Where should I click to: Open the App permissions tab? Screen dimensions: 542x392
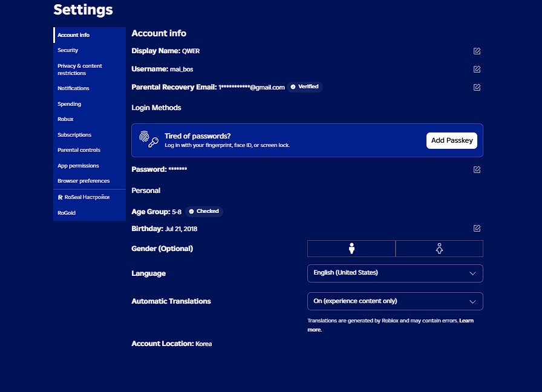(90, 166)
